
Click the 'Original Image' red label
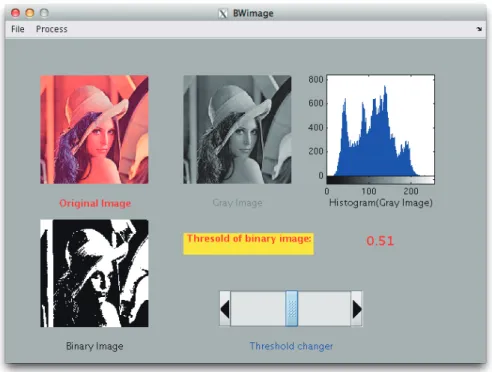click(x=95, y=203)
